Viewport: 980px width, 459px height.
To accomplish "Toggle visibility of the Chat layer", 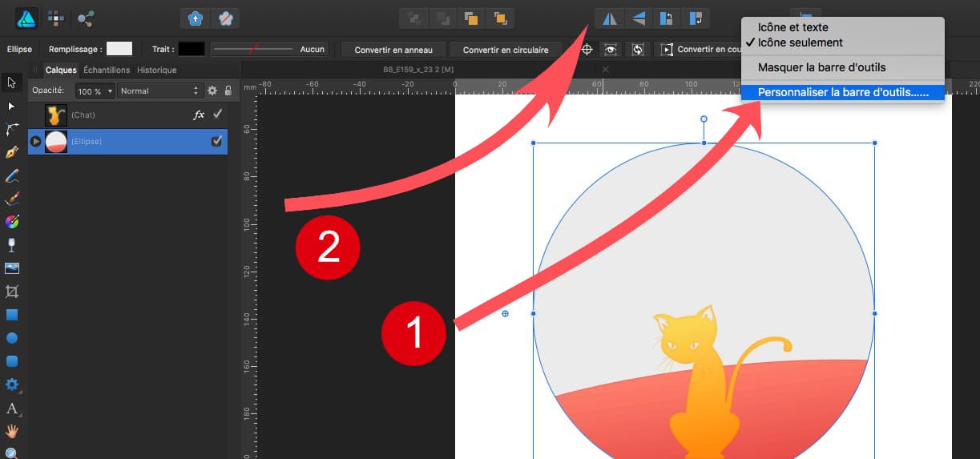I will (x=217, y=115).
